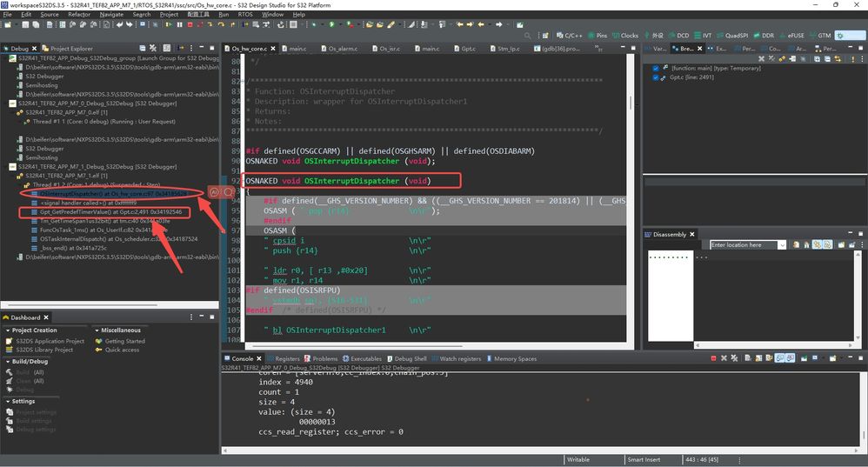Close the Os_hw_core.c editor tab
Viewport: 868px width, 467px height.
point(273,49)
